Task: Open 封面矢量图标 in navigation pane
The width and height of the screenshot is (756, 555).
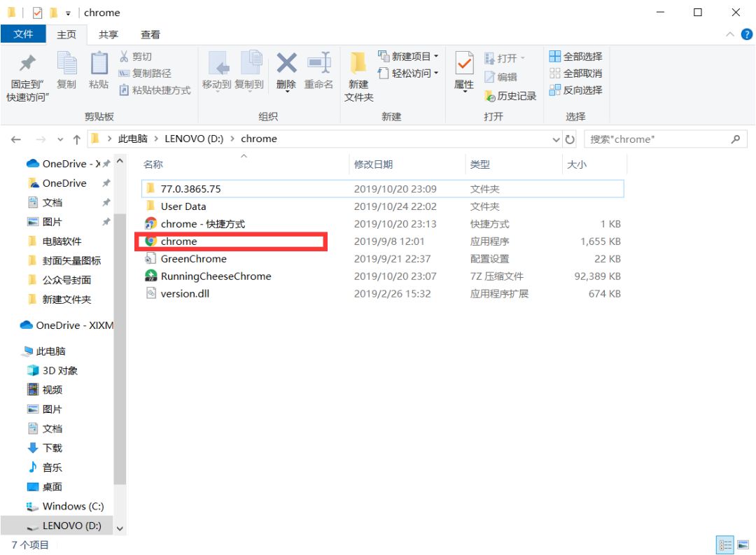Action: [71, 260]
